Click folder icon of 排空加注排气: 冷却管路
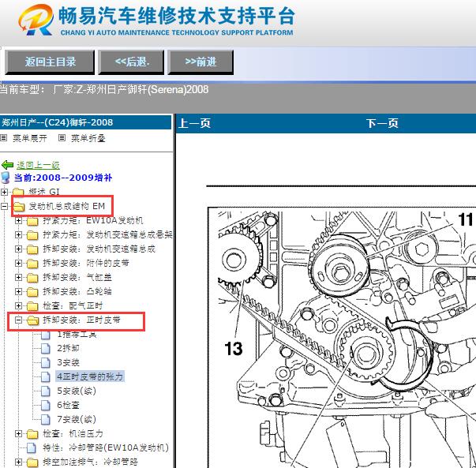This screenshot has height=468, width=476. pos(32,462)
